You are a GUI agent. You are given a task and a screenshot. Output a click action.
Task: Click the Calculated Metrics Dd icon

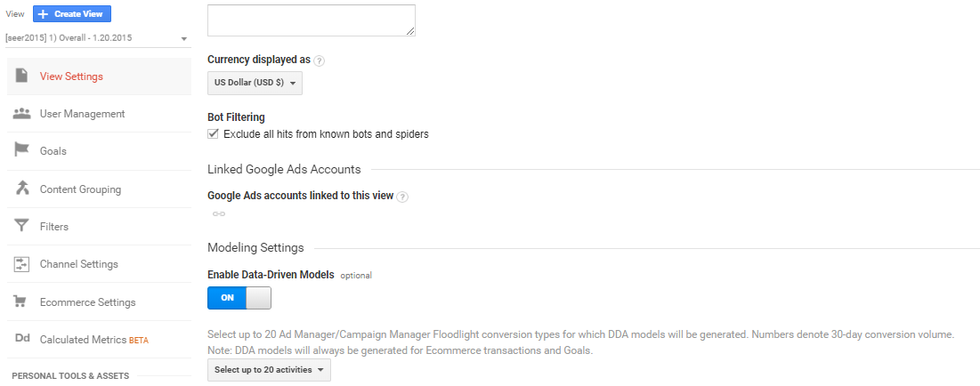(x=23, y=339)
